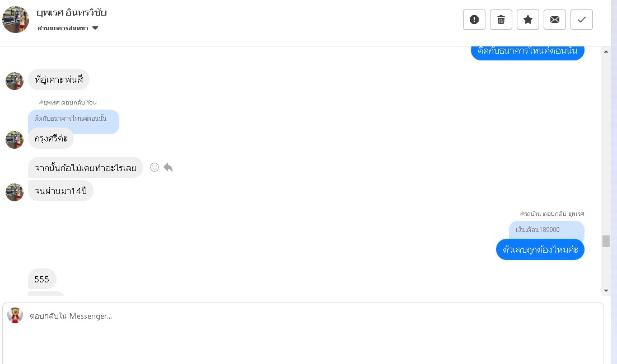Delete conversation using trash icon

501,20
